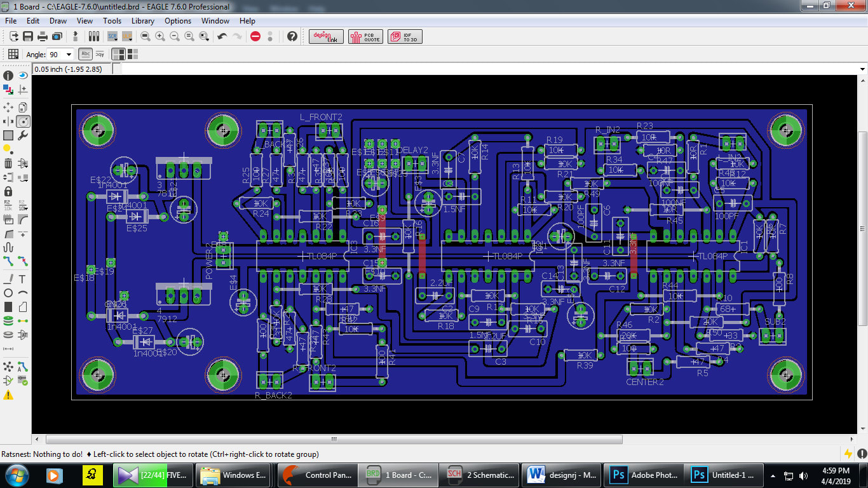Open the Zoom select dropdown
This screenshot has width=868, height=488.
coord(204,36)
